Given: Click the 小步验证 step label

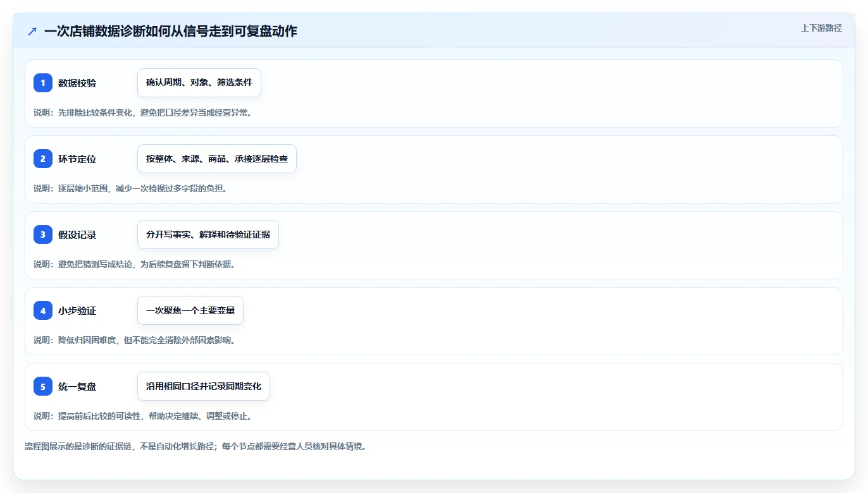Looking at the screenshot, I should (77, 310).
